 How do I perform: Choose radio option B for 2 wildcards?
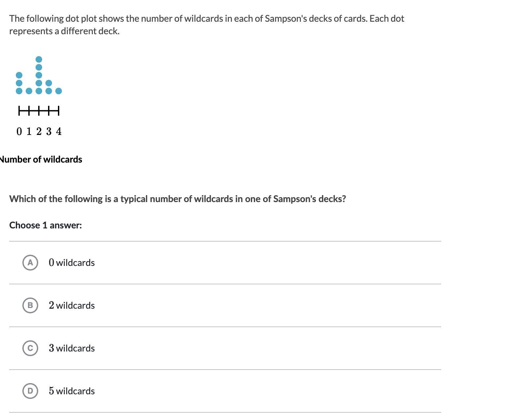coord(30,305)
